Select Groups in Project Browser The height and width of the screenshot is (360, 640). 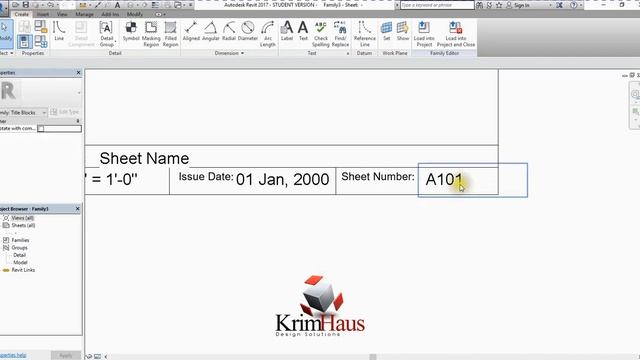pyautogui.click(x=19, y=248)
